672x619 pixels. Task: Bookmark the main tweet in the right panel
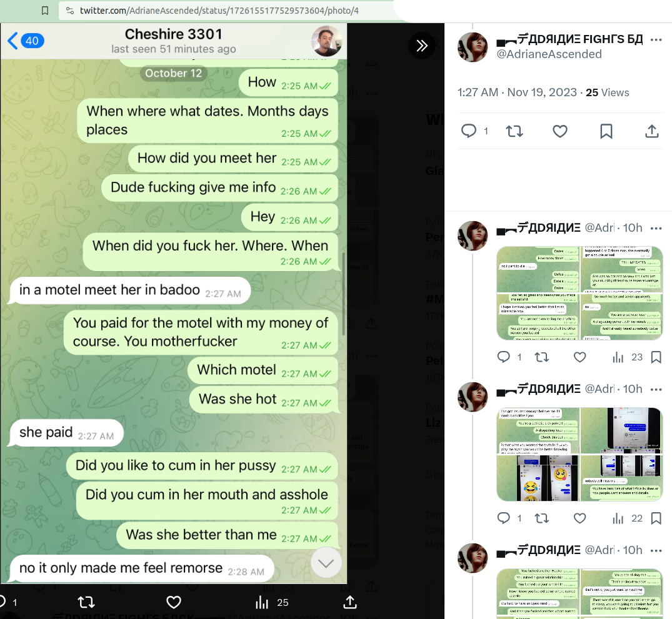pyautogui.click(x=606, y=131)
